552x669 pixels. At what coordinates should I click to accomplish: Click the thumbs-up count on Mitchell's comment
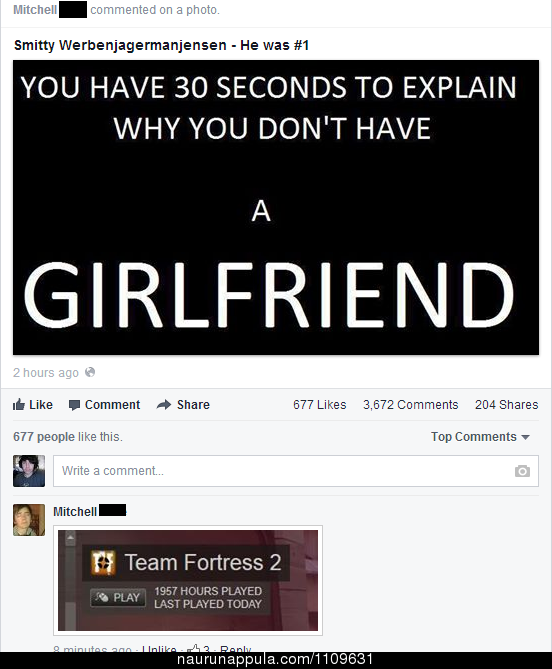pyautogui.click(x=199, y=649)
